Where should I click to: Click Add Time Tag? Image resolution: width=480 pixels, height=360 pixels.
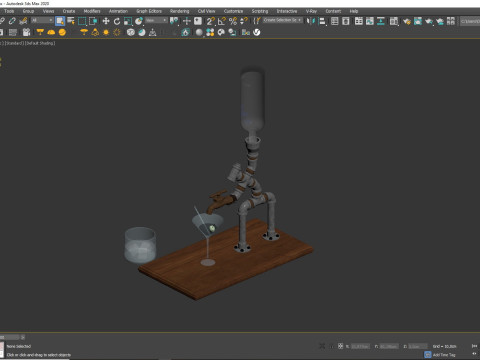444,355
